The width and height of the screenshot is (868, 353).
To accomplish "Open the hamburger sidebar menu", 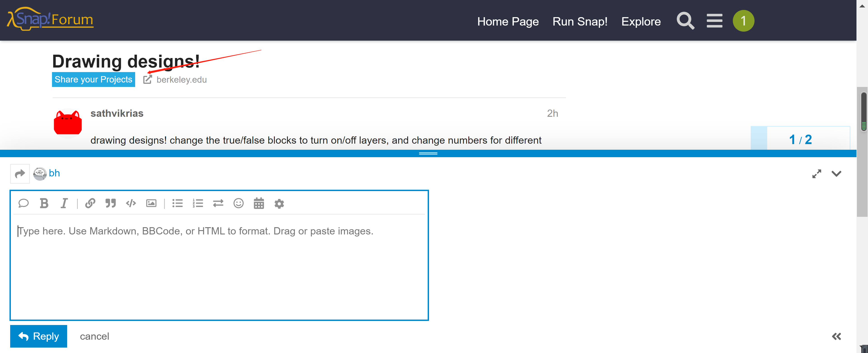I will (x=714, y=21).
